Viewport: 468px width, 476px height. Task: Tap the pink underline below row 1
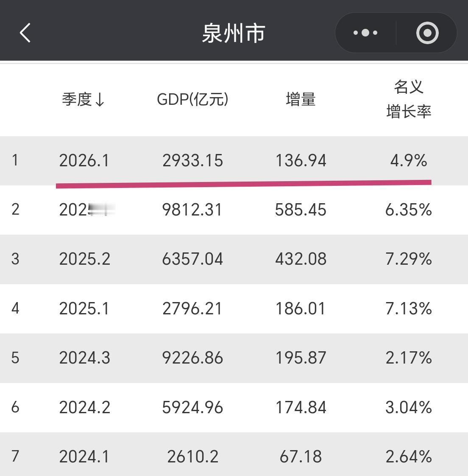(x=244, y=182)
